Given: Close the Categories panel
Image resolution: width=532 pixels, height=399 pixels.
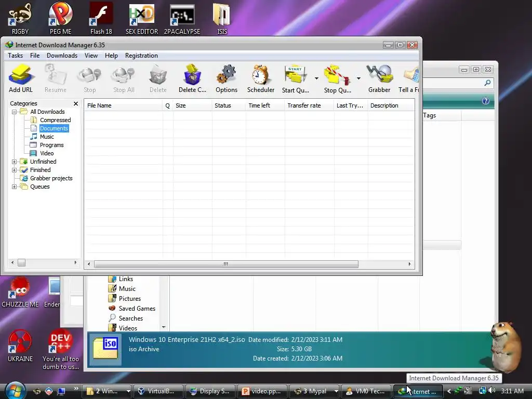Looking at the screenshot, I should click(76, 103).
